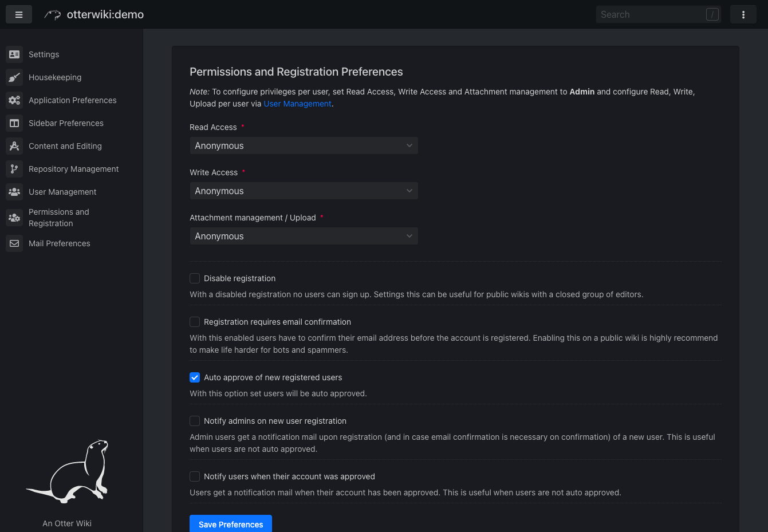
Task: Uncheck Auto approve of new registered users
Action: [195, 377]
